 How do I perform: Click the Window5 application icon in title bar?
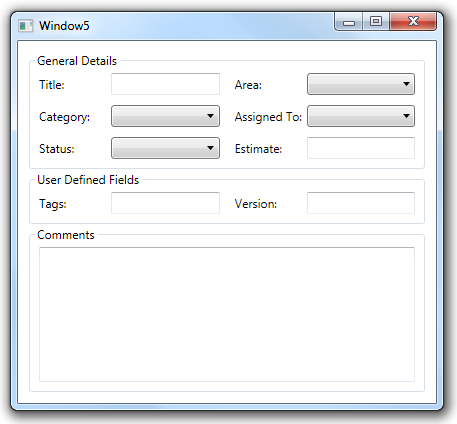click(26, 26)
